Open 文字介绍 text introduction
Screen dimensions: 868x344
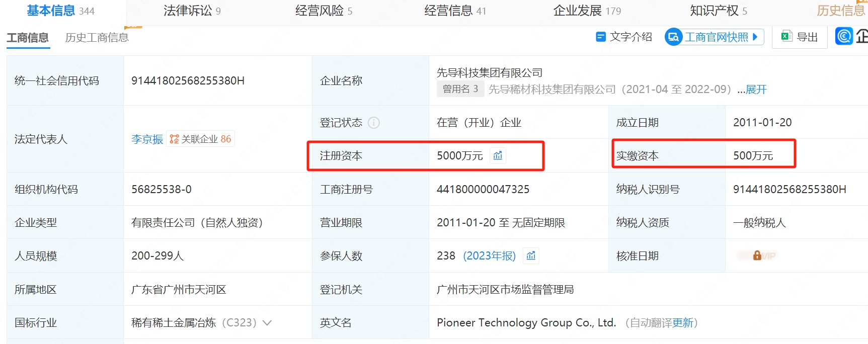[x=623, y=37]
